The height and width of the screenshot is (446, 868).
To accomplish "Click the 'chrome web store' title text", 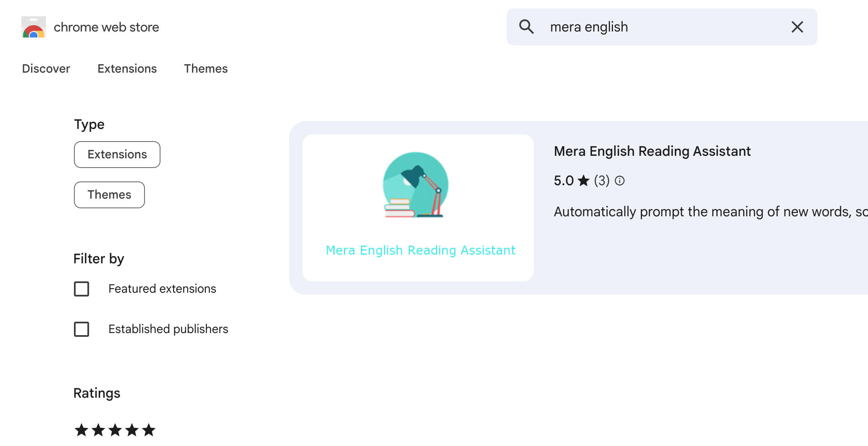I will coord(106,27).
